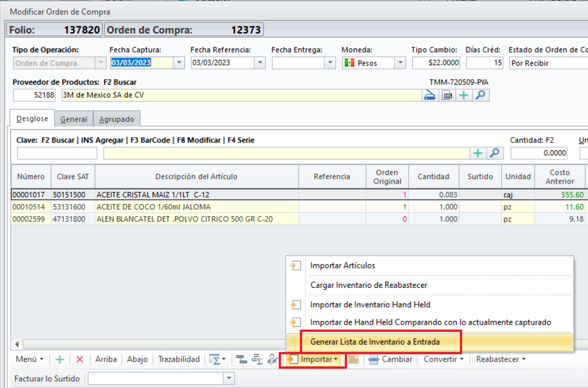
Task: Expand the Convertir dropdown
Action: point(443,359)
